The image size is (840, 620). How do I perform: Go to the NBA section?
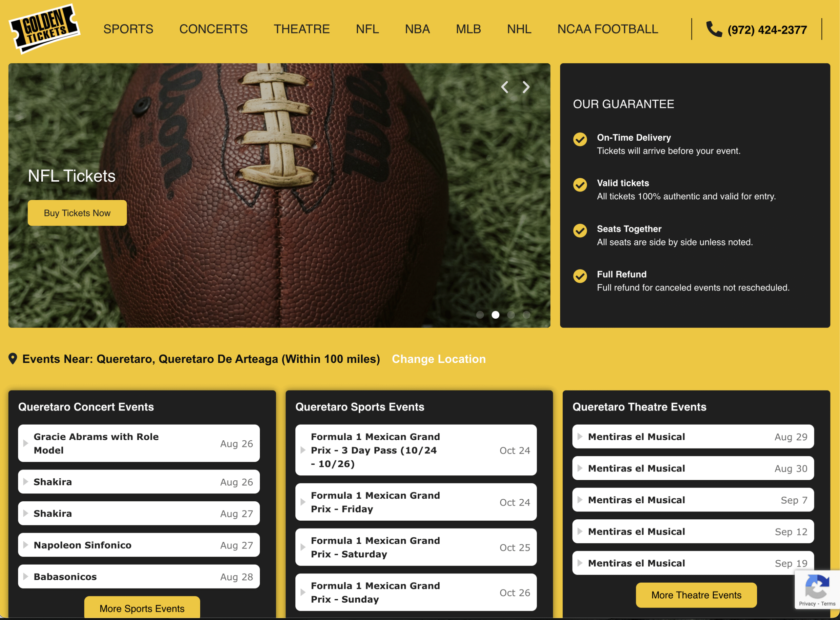point(417,29)
